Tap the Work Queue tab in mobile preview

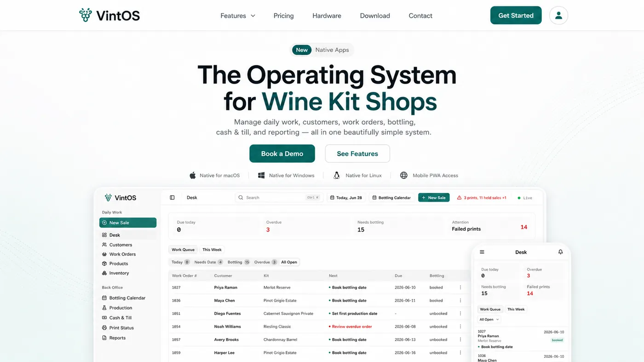(x=490, y=309)
